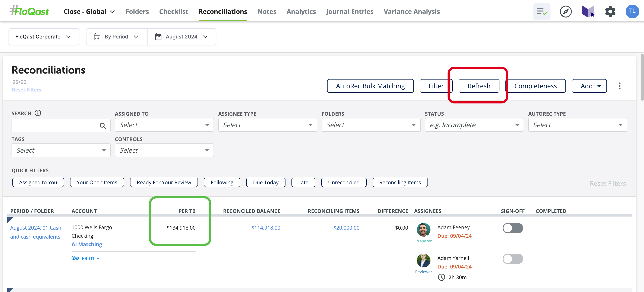This screenshot has height=292, width=644.
Task: Click the key icon beside FR.01
Action: click(x=75, y=258)
